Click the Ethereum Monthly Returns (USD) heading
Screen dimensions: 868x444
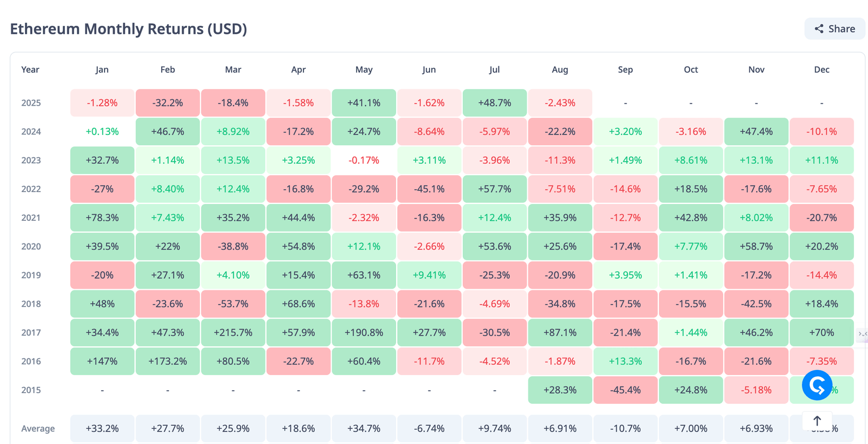coord(128,29)
